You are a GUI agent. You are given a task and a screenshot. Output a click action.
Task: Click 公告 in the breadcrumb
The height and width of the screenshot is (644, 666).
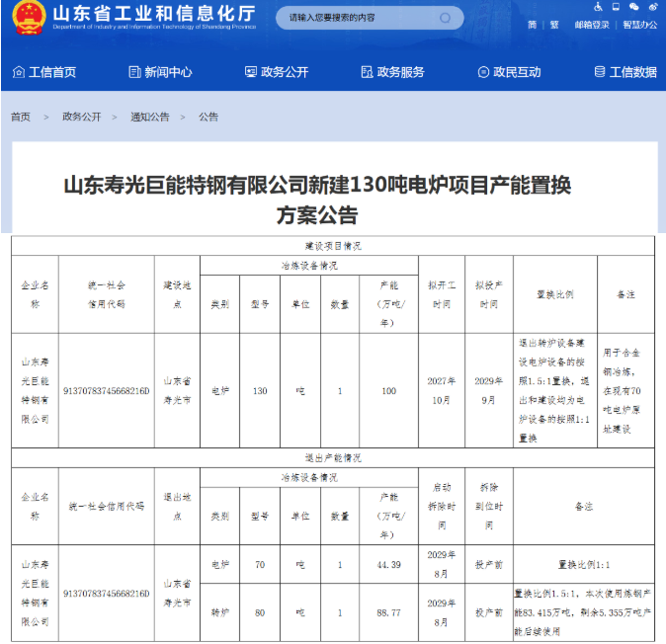click(x=208, y=117)
